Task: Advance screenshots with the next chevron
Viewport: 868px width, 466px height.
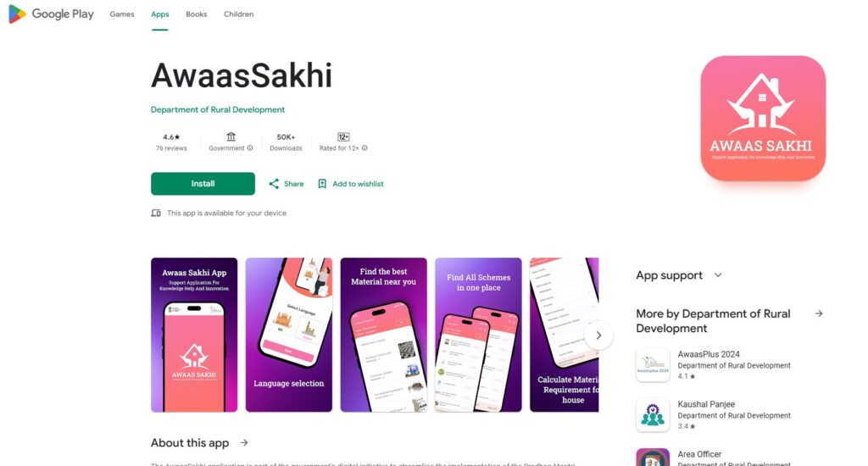Action: point(598,335)
